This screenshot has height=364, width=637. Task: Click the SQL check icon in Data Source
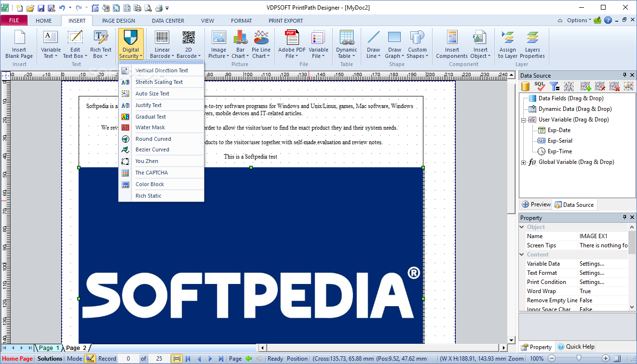pos(540,86)
